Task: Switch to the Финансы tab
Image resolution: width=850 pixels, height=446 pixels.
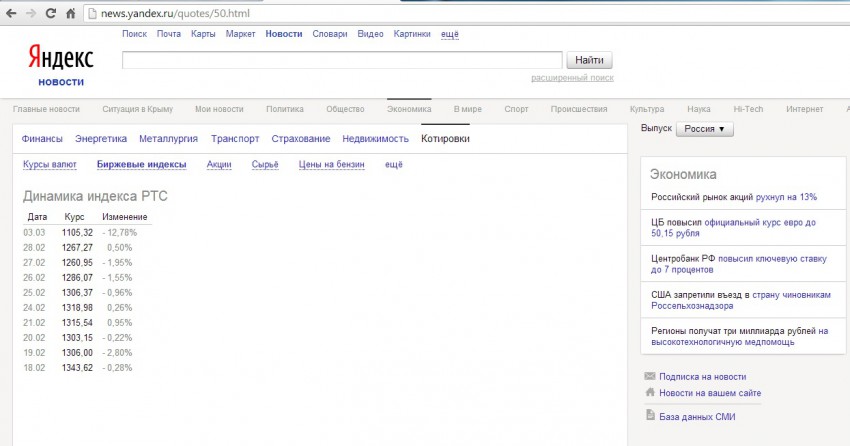Action: click(42, 139)
